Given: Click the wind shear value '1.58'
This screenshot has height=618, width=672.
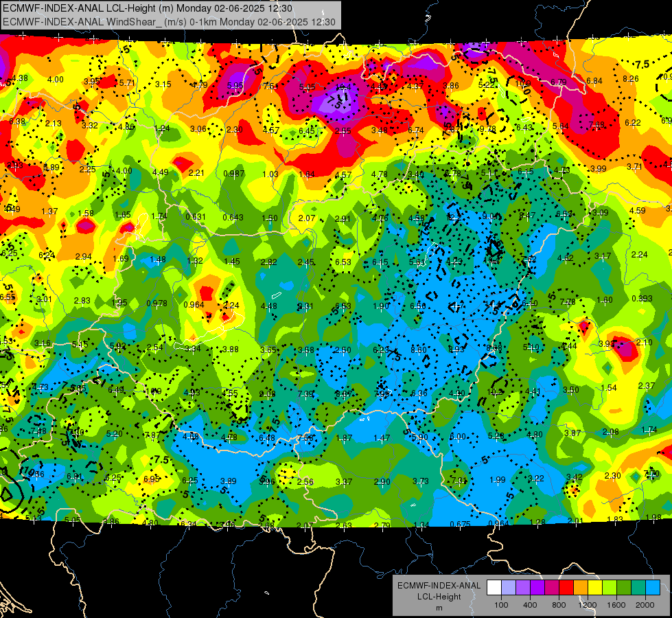Looking at the screenshot, I should pyautogui.click(x=86, y=213).
